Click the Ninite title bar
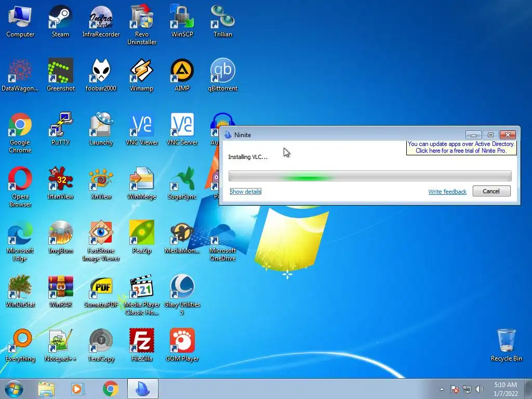 pos(343,135)
